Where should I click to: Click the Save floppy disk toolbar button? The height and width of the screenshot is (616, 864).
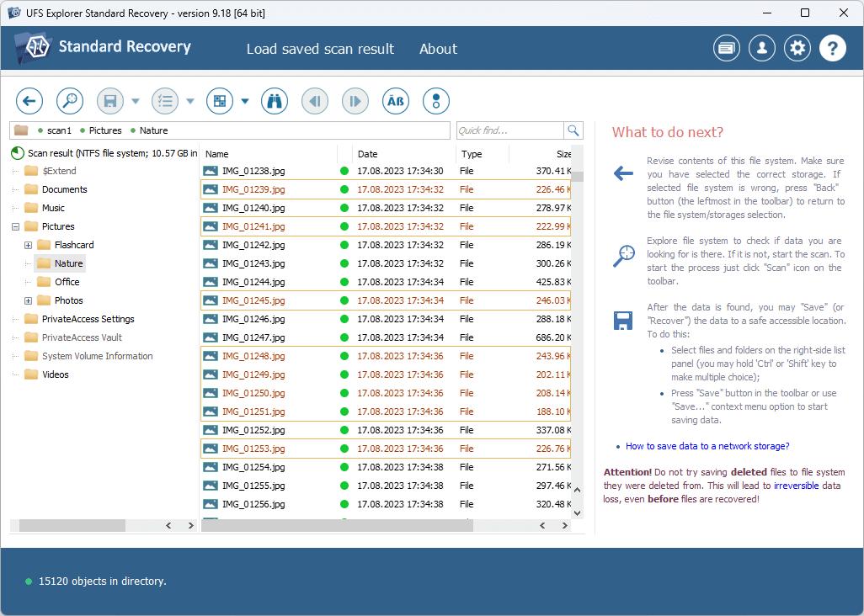[110, 101]
